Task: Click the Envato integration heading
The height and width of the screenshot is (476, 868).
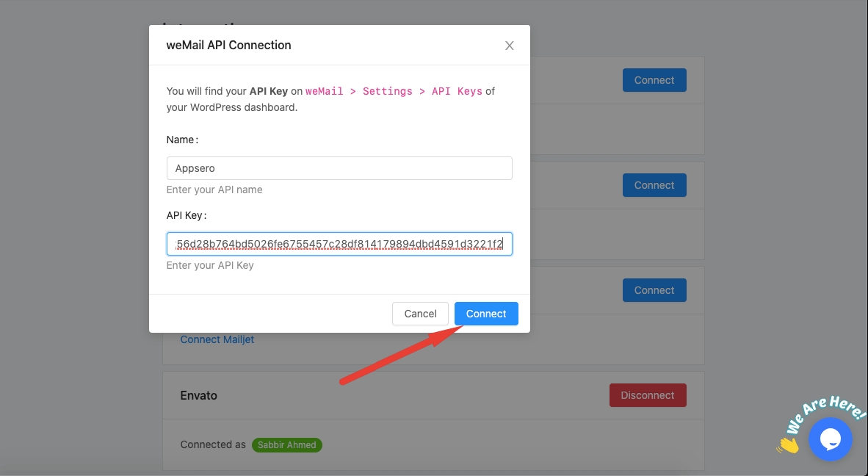Action: click(198, 394)
